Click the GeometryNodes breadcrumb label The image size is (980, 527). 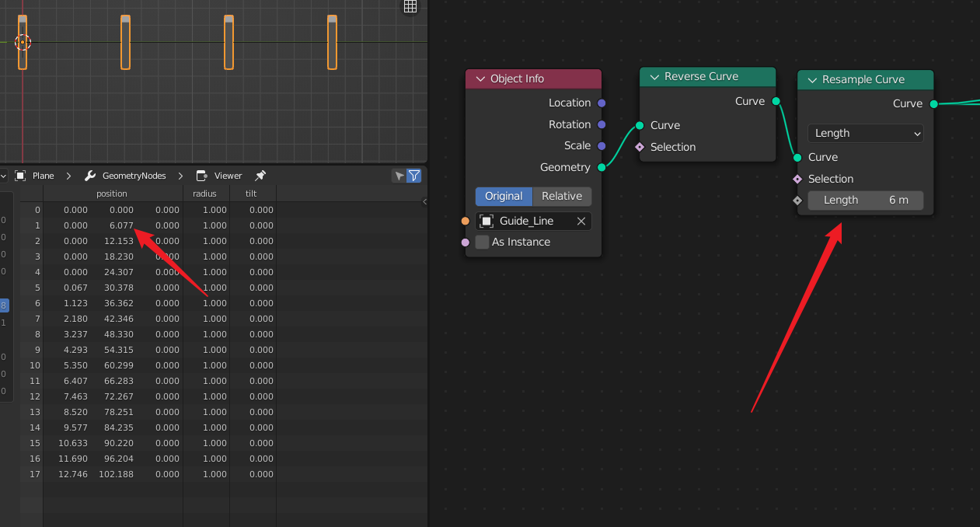[134, 176]
